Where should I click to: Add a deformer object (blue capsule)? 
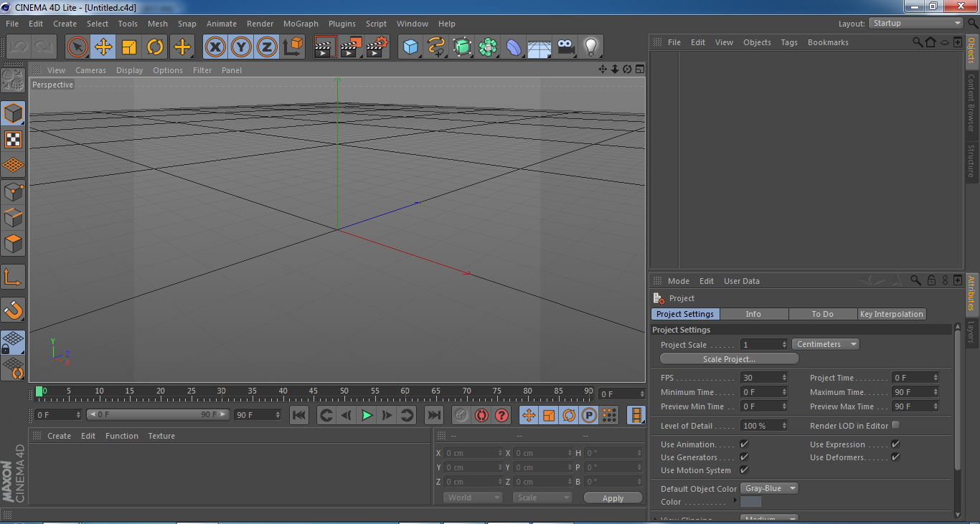pyautogui.click(x=514, y=47)
